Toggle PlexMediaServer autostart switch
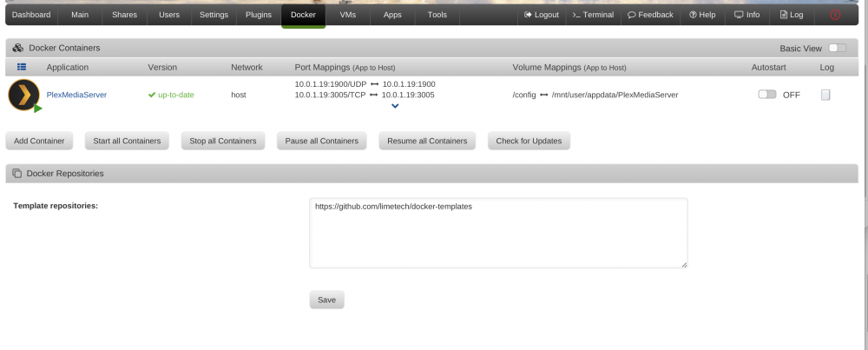This screenshot has width=868, height=350. [767, 95]
